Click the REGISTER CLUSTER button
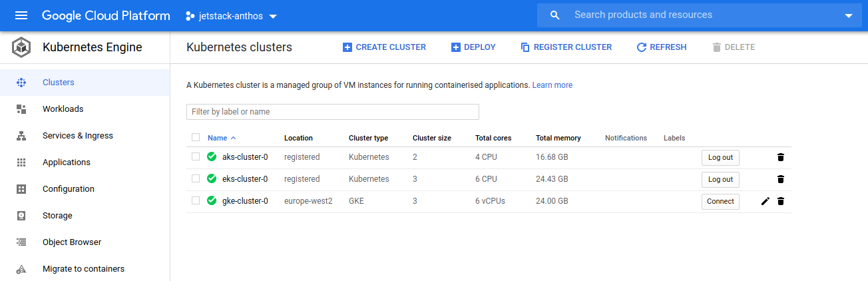The width and height of the screenshot is (868, 281). pos(566,47)
